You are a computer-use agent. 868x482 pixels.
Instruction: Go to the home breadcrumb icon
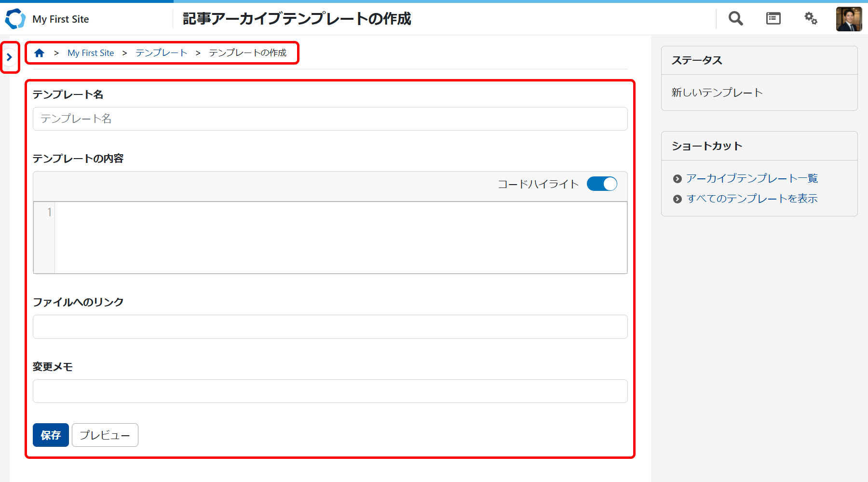coord(40,53)
